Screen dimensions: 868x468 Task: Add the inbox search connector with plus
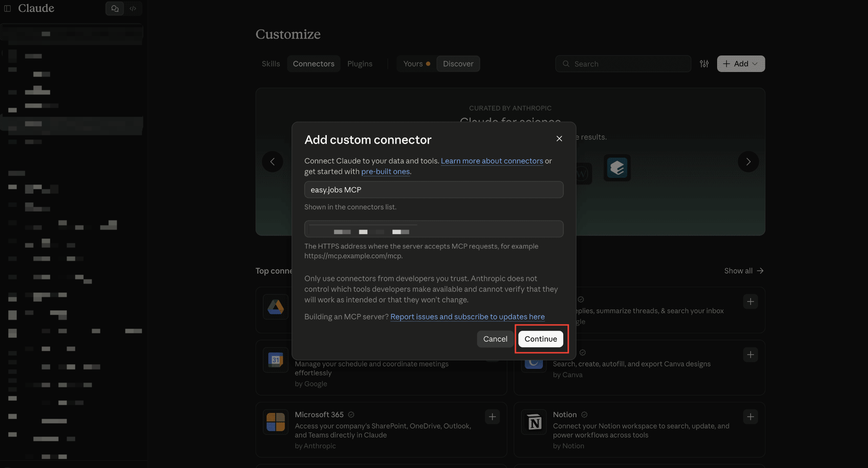[751, 302]
